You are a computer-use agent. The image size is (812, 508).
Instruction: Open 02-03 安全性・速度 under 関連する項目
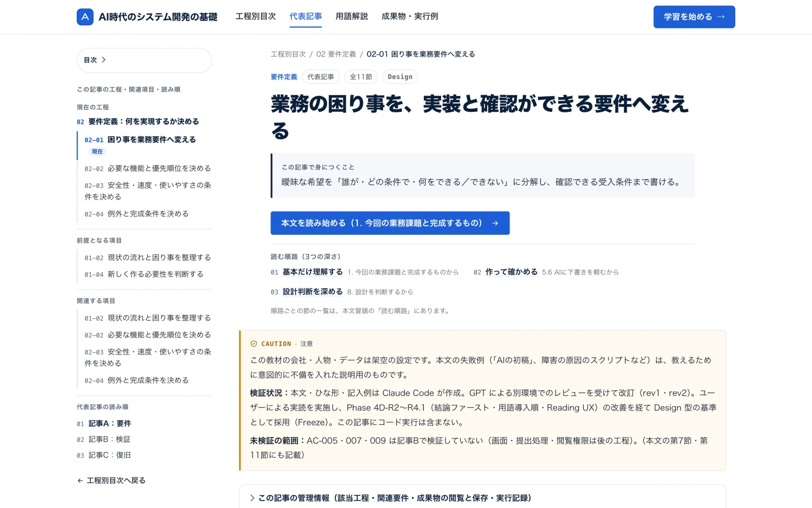pos(148,357)
